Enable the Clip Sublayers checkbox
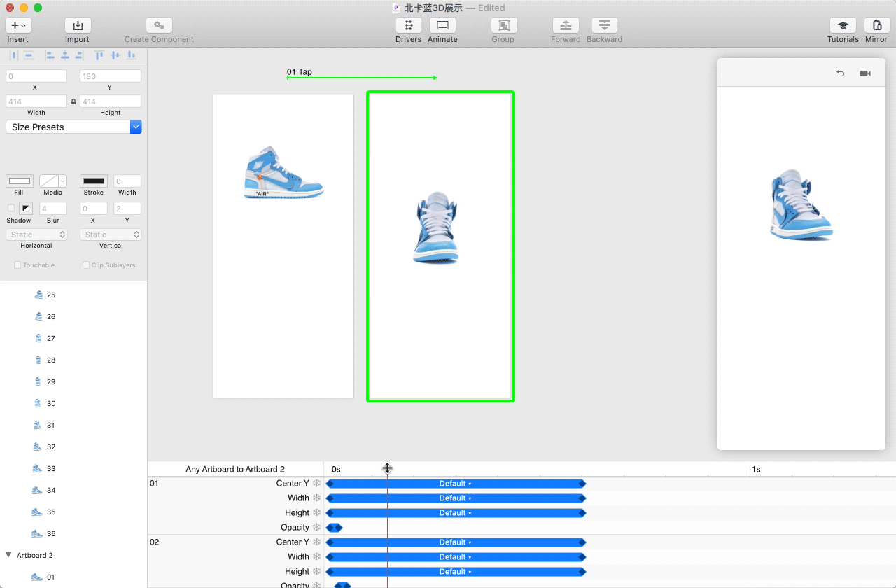The height and width of the screenshot is (588, 896). coord(86,265)
